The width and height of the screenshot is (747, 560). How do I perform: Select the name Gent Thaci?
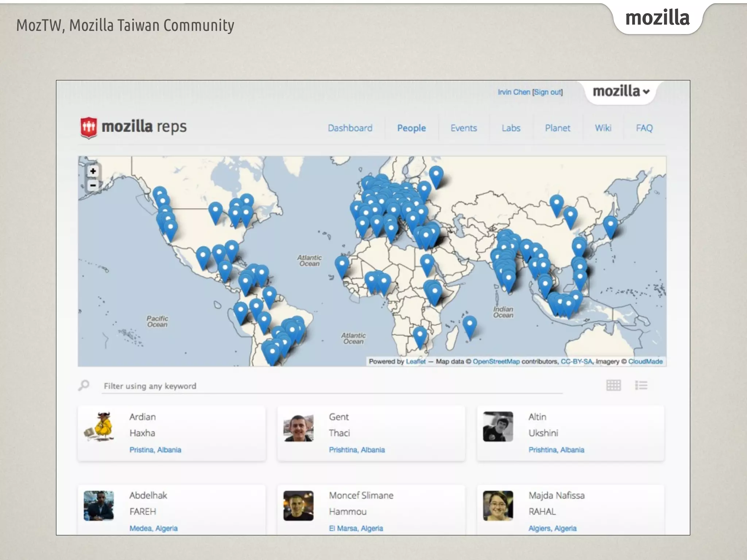(339, 425)
